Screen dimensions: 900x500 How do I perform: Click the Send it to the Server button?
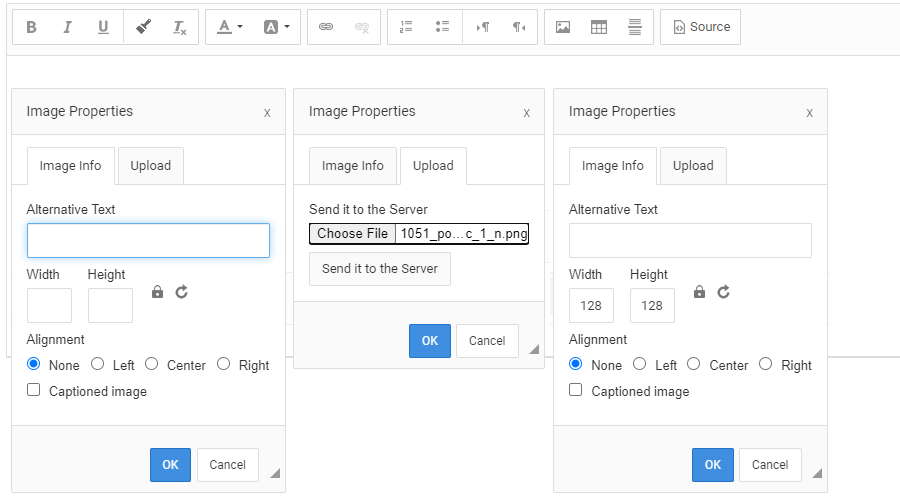tap(380, 269)
